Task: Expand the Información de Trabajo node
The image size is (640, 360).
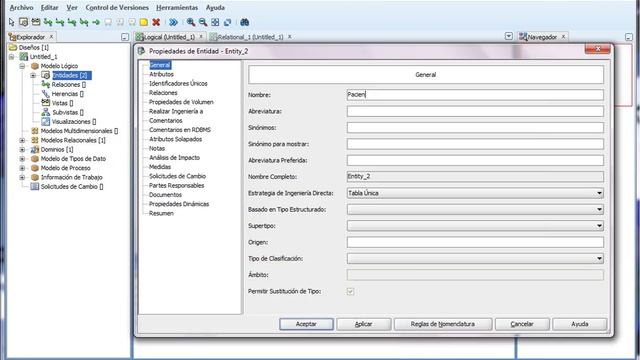Action: coord(22,177)
